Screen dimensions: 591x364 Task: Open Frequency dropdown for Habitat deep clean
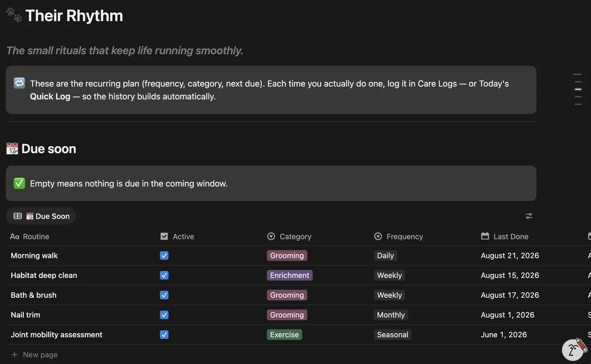click(x=389, y=275)
